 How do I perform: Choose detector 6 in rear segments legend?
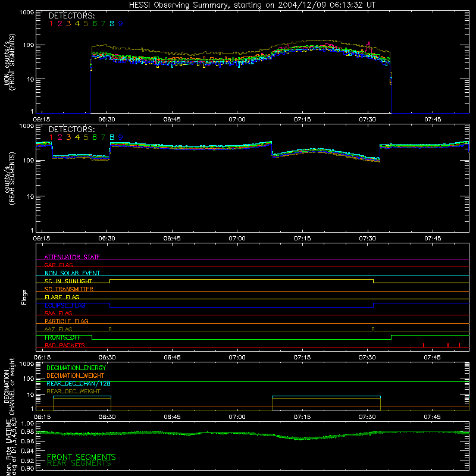95,137
